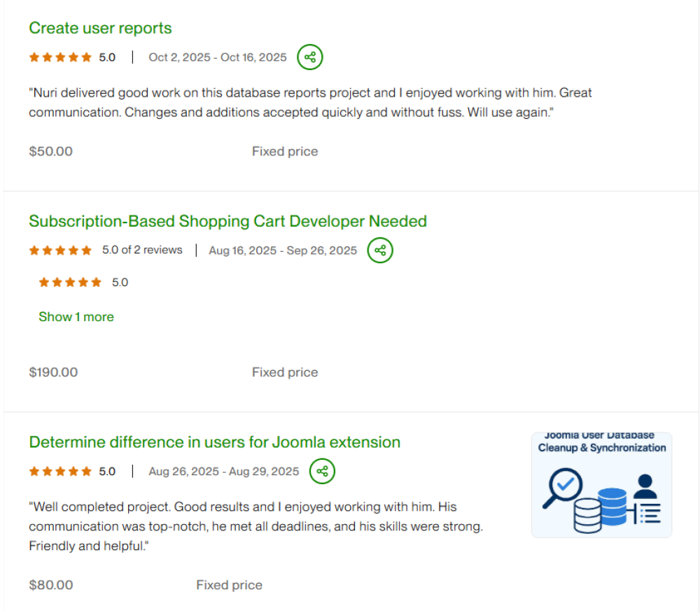
Task: Click star rating of Create user reports
Action: (x=60, y=57)
